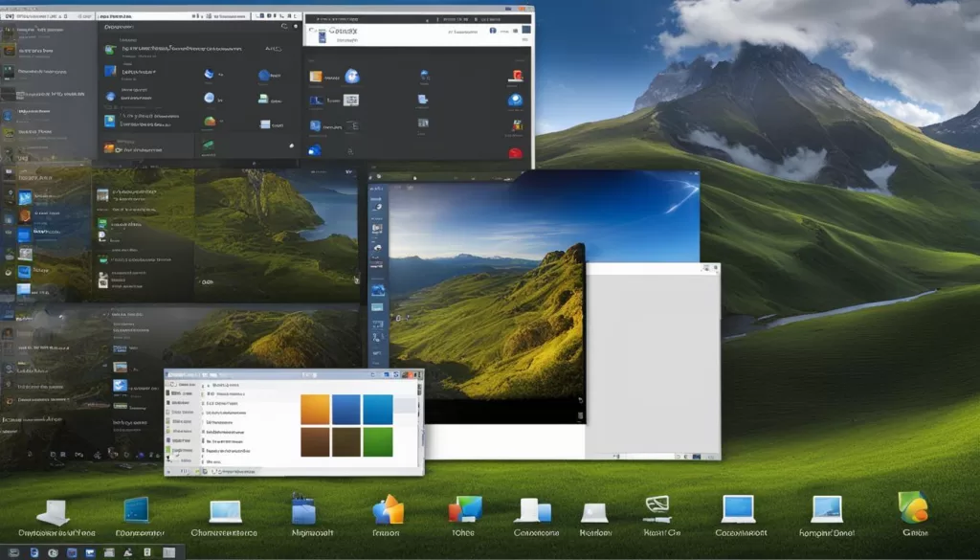The width and height of the screenshot is (980, 560).
Task: Enable the checkbox next to the bottom file entry
Action: (202, 462)
